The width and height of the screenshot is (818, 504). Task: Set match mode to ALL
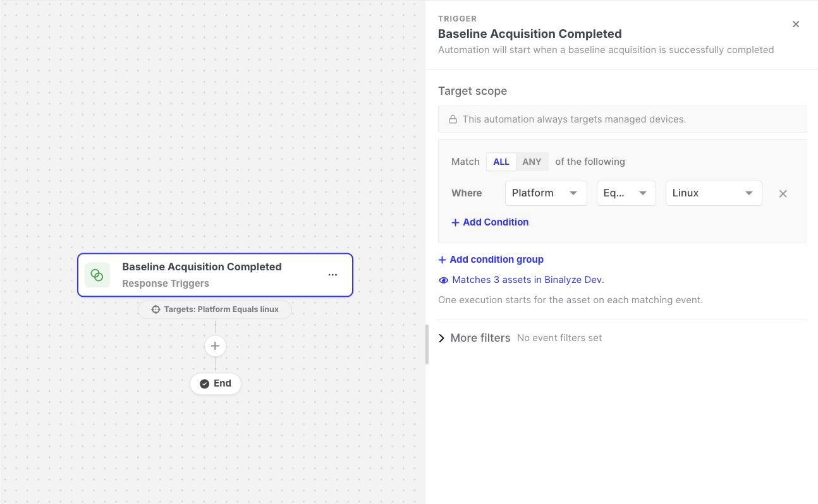pos(501,162)
